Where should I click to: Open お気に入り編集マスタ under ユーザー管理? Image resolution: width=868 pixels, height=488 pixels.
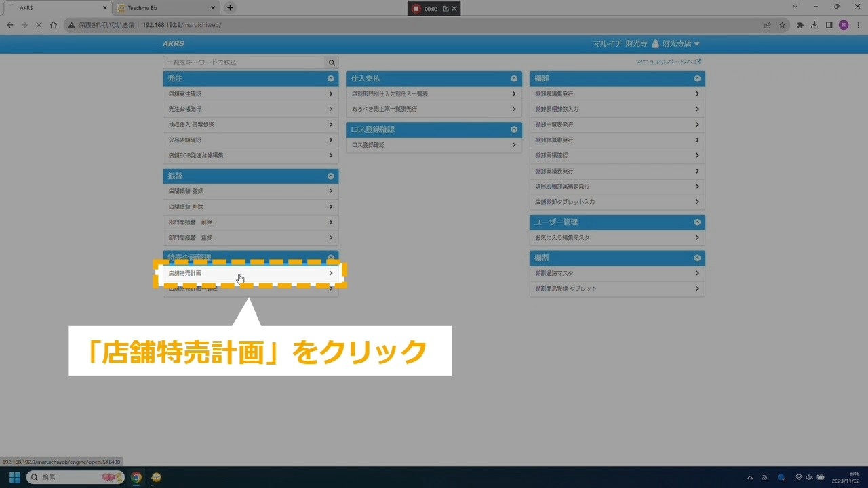(x=616, y=238)
